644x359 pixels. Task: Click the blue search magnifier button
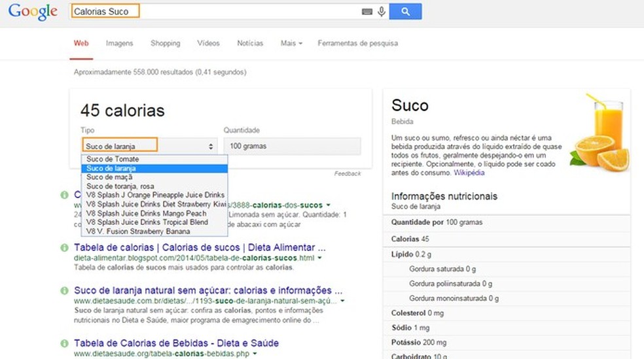(405, 11)
